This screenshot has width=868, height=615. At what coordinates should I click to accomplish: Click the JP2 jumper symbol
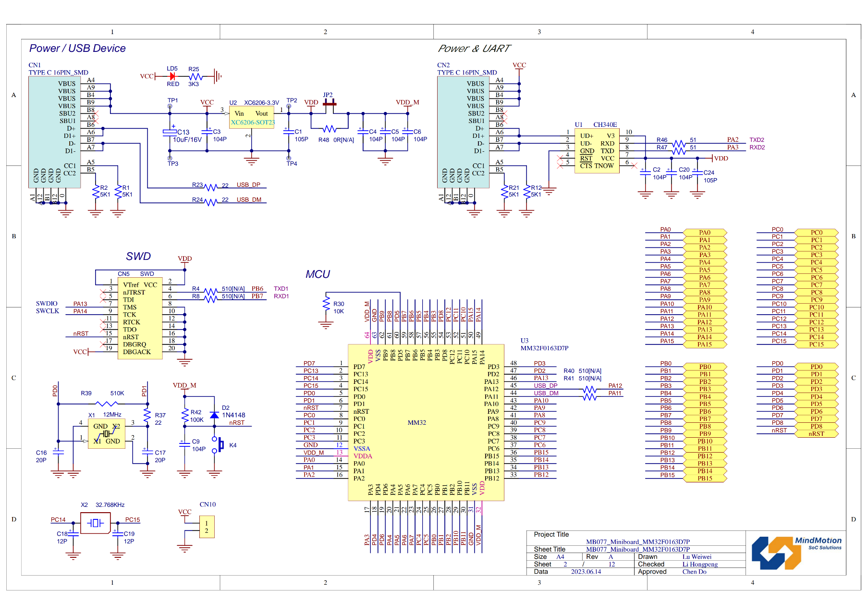[x=329, y=103]
